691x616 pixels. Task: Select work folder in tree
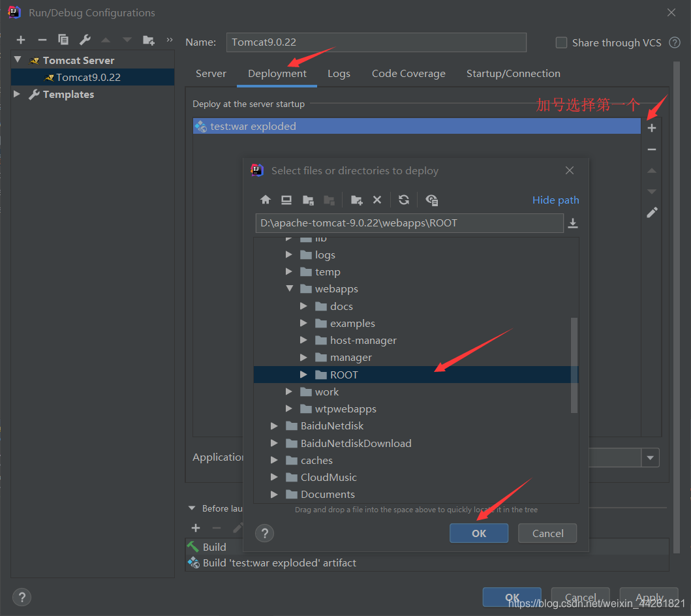326,392
